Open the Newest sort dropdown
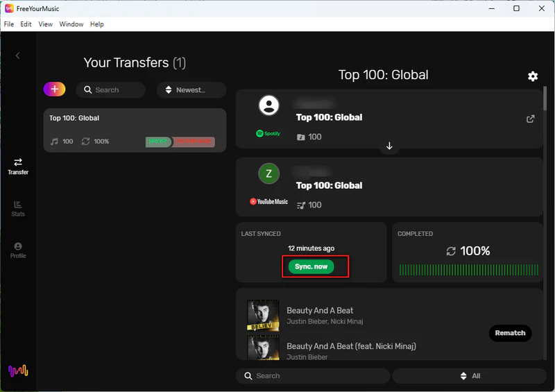The height and width of the screenshot is (392, 555). (x=191, y=90)
